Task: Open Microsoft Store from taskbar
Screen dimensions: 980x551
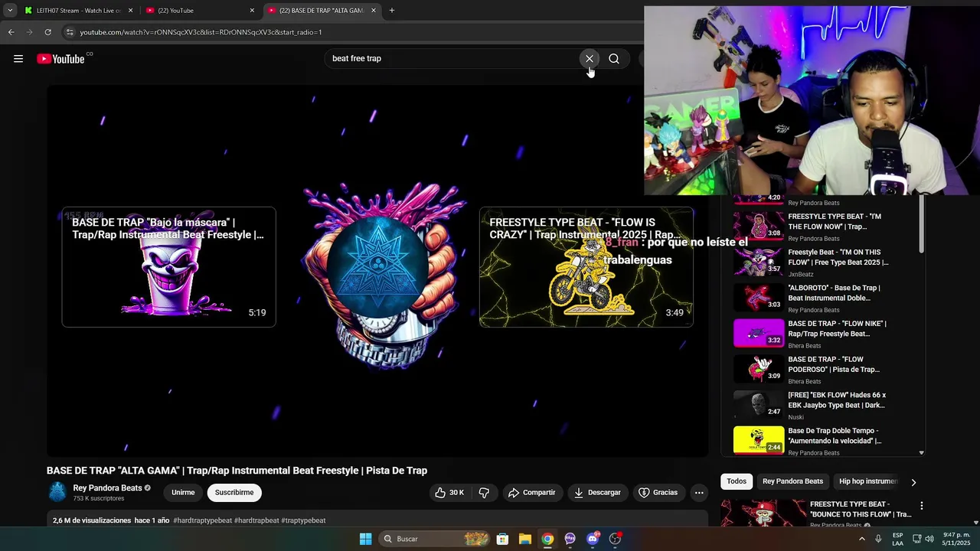Action: (x=502, y=539)
